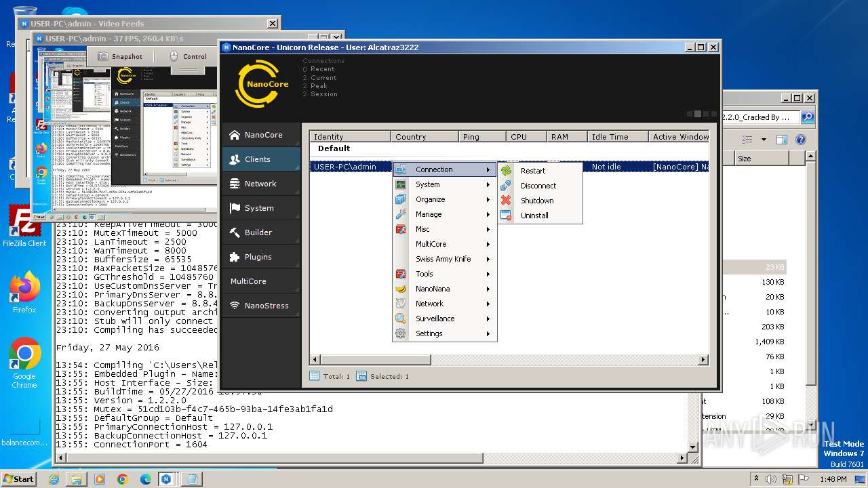
Task: Open the MultiCore sidebar tab
Action: pos(261,281)
